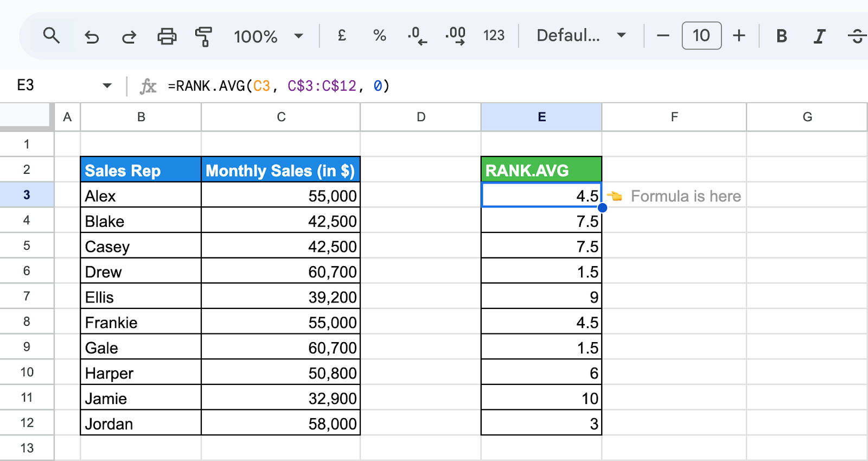Image resolution: width=868 pixels, height=461 pixels.
Task: Decrease font size with minus
Action: point(663,36)
